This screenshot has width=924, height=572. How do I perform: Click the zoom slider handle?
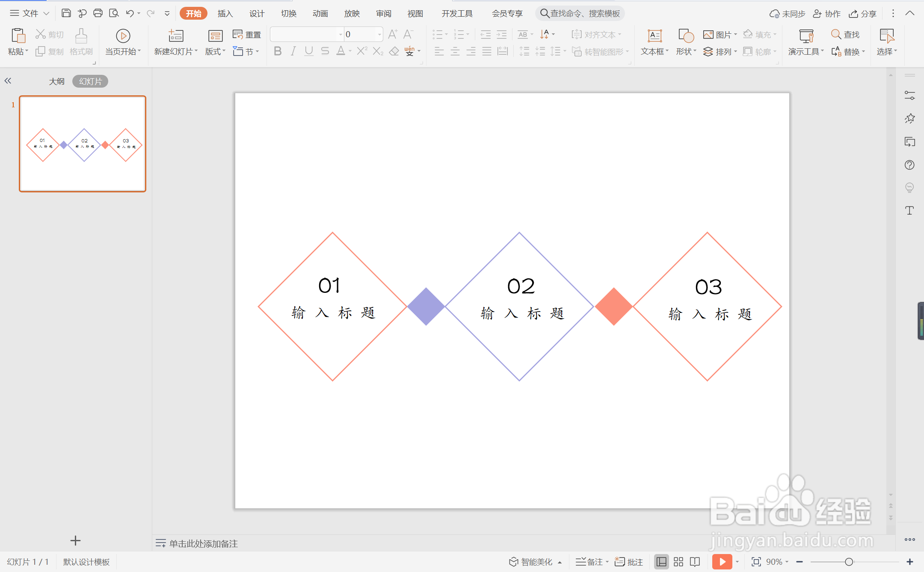click(849, 562)
